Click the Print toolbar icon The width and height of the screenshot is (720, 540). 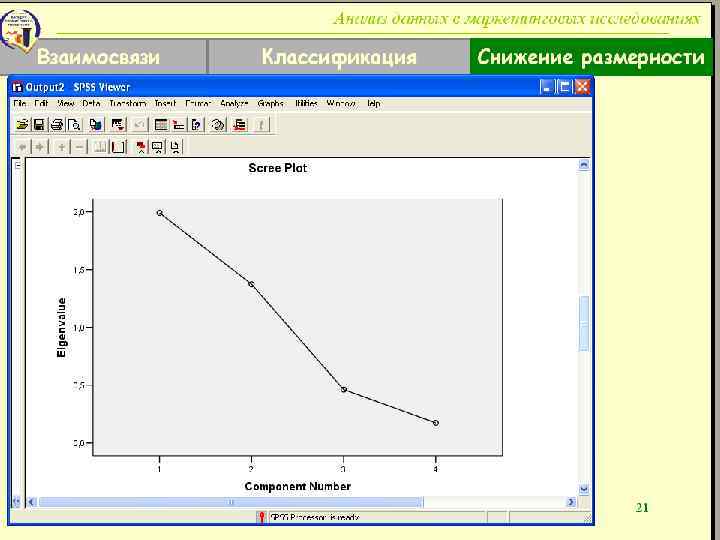click(x=57, y=124)
